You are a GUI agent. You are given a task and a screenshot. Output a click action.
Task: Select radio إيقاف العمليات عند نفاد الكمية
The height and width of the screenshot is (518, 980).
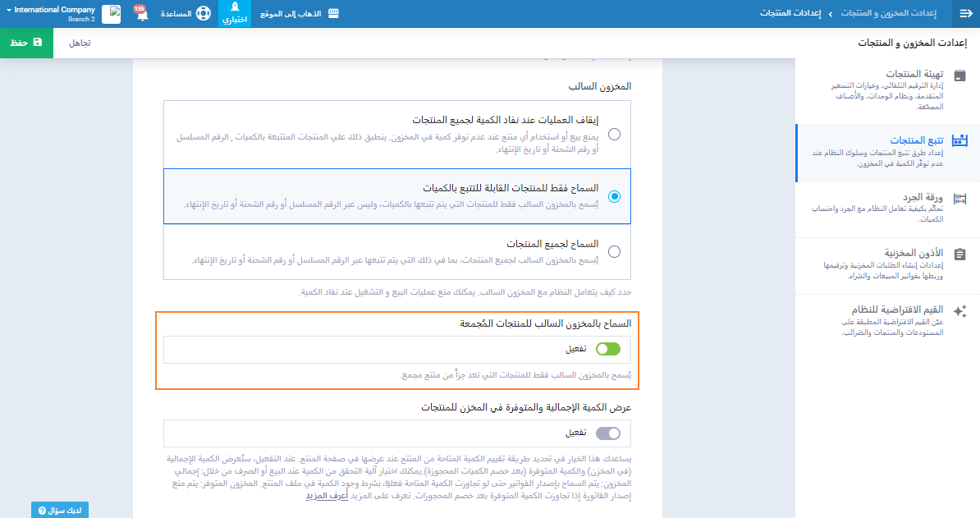614,134
